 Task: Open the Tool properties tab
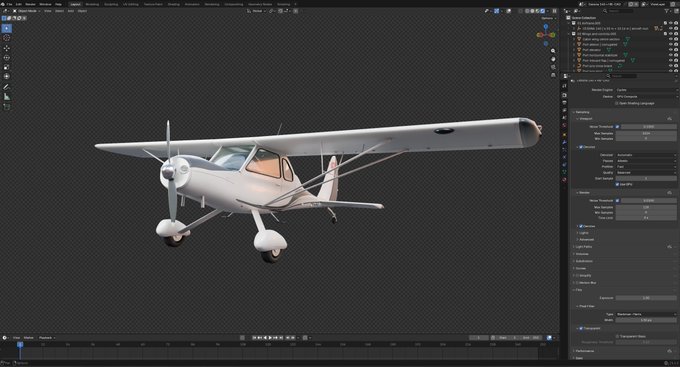[x=564, y=86]
